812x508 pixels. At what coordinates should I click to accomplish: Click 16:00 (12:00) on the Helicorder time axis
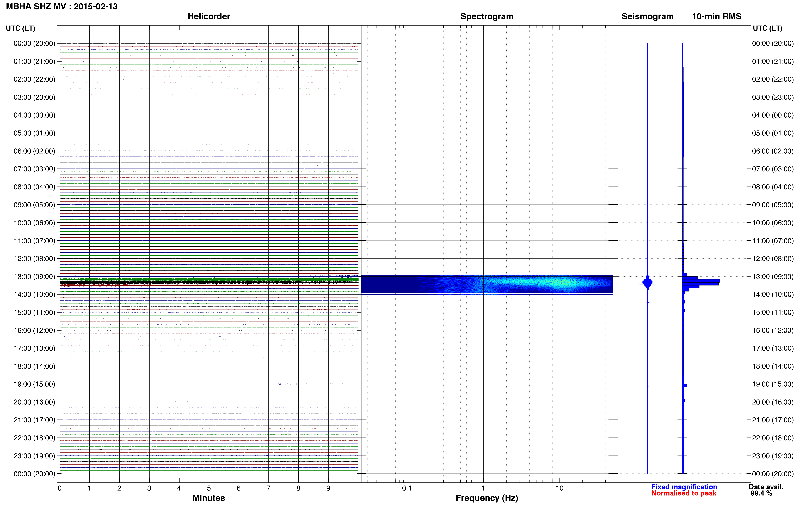(34, 331)
